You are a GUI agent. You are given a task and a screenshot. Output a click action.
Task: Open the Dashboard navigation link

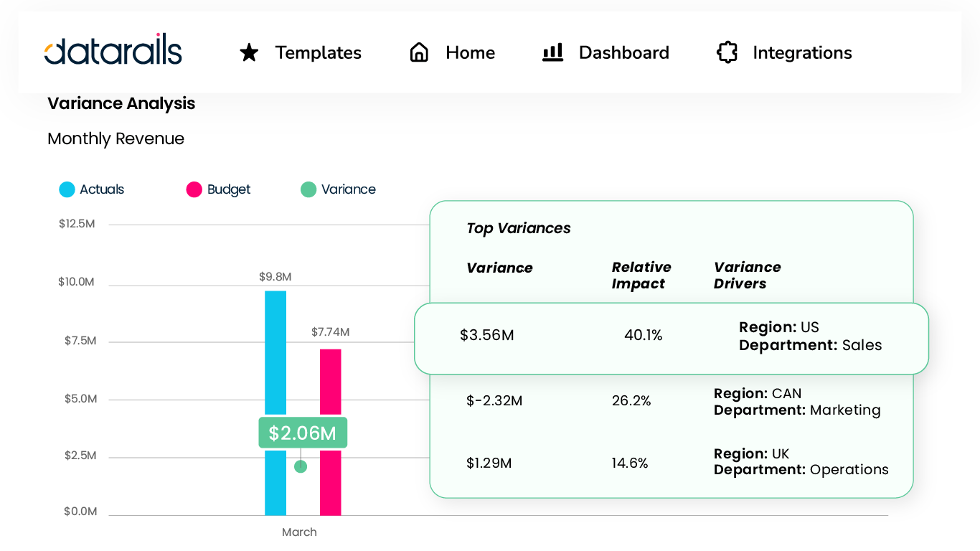623,53
